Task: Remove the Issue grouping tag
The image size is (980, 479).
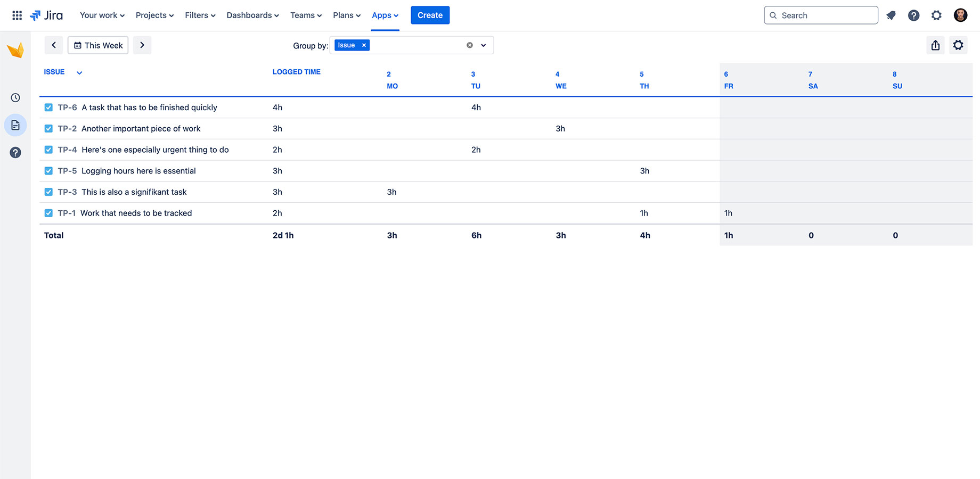Action: point(364,45)
